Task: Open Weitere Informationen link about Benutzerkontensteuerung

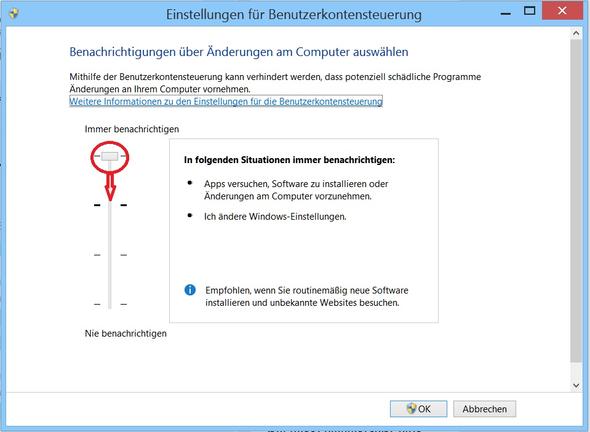Action: click(x=226, y=101)
